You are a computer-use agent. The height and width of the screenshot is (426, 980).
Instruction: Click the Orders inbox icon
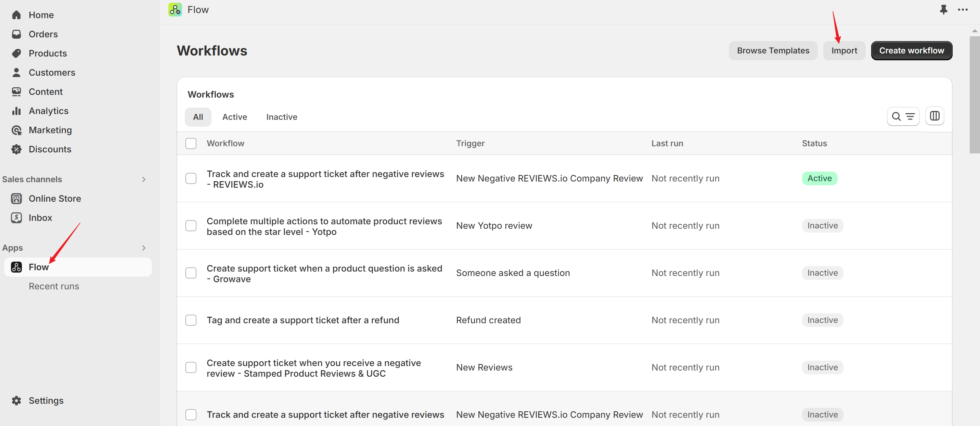coord(16,34)
